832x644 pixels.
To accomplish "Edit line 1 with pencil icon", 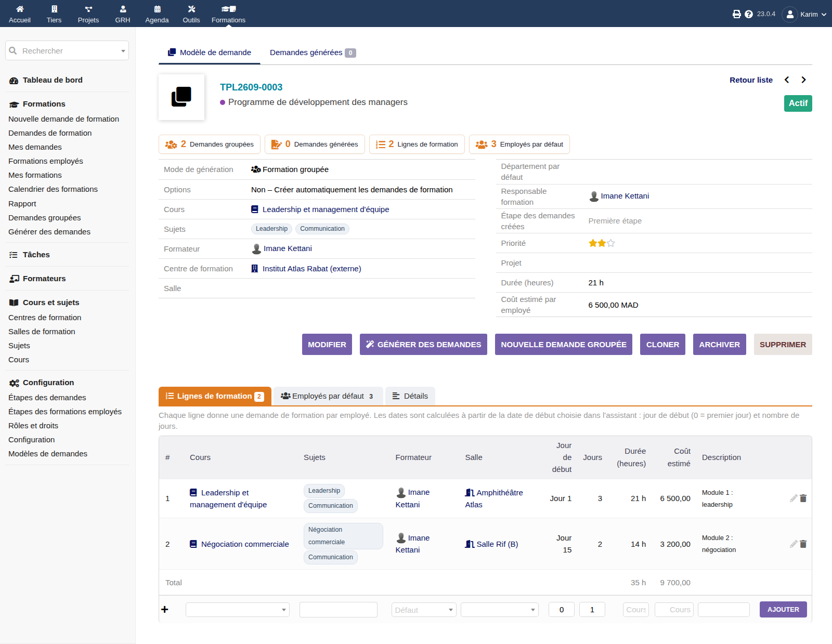I will coord(794,498).
